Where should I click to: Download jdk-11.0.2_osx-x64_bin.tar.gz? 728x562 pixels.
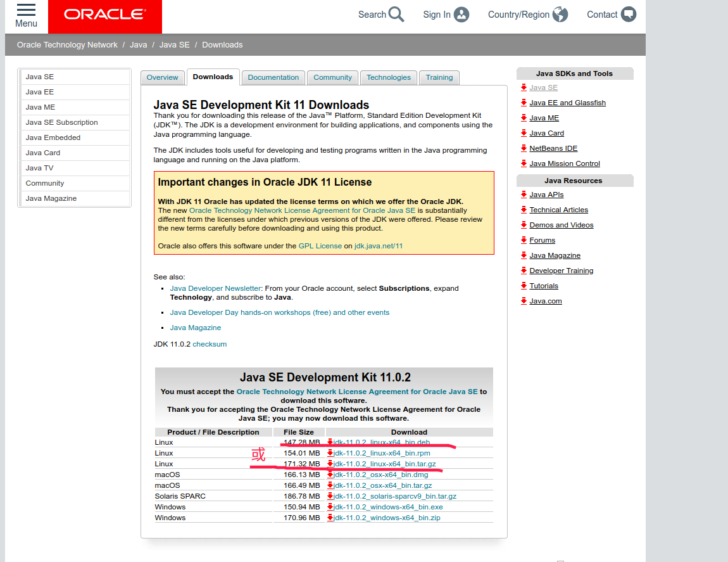pos(382,485)
